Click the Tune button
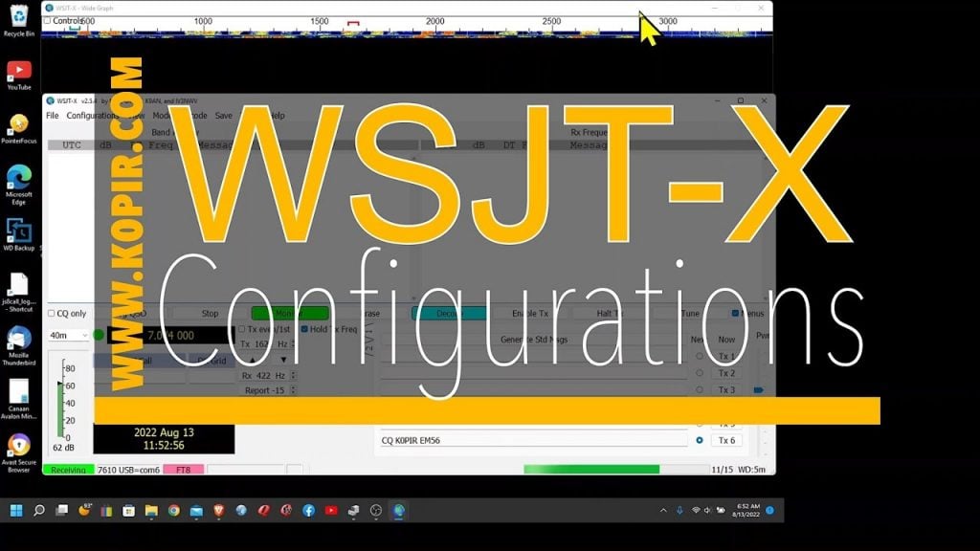 point(690,314)
